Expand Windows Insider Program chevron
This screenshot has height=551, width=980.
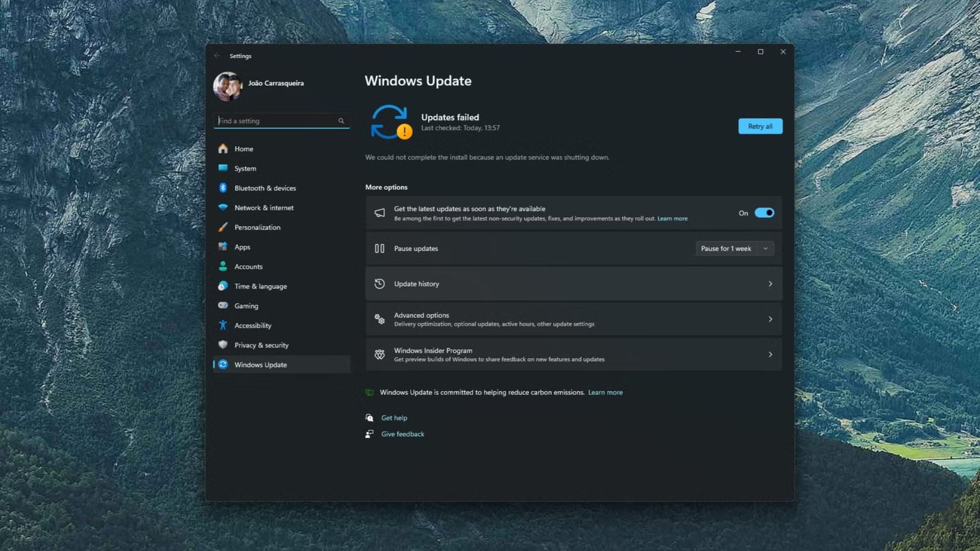770,354
